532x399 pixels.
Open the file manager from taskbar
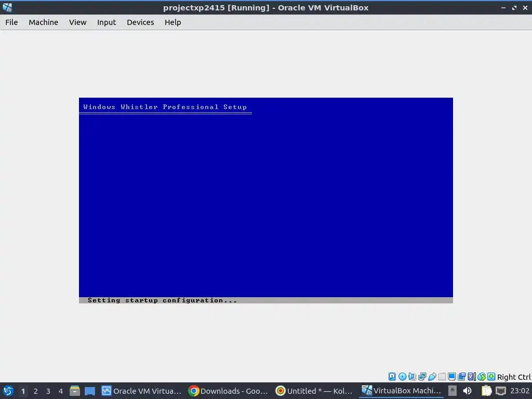75,391
